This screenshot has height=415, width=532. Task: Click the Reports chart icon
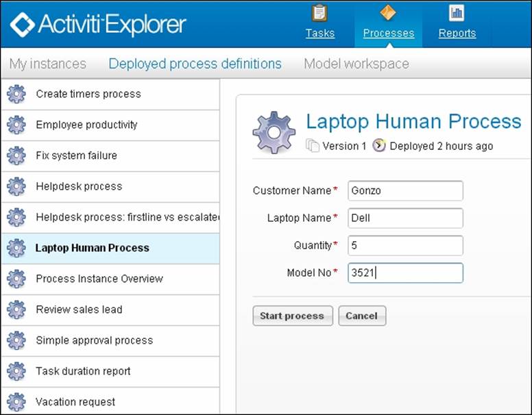click(x=457, y=13)
